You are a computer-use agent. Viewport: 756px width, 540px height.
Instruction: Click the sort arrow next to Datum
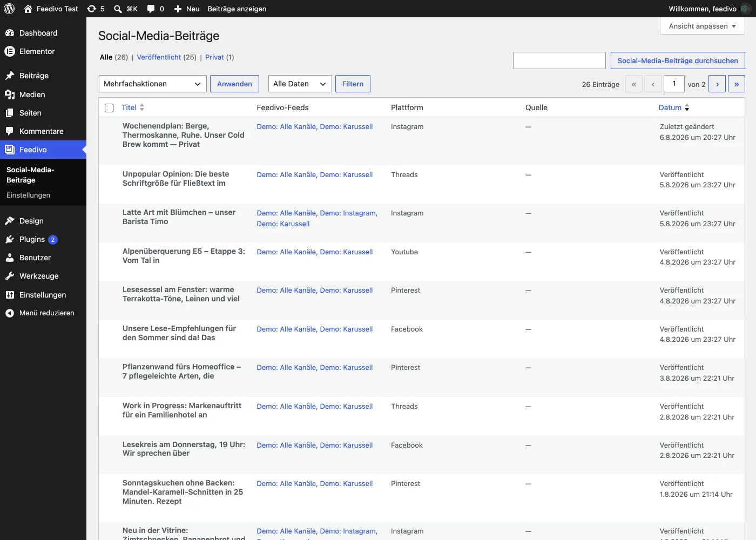[x=687, y=107]
